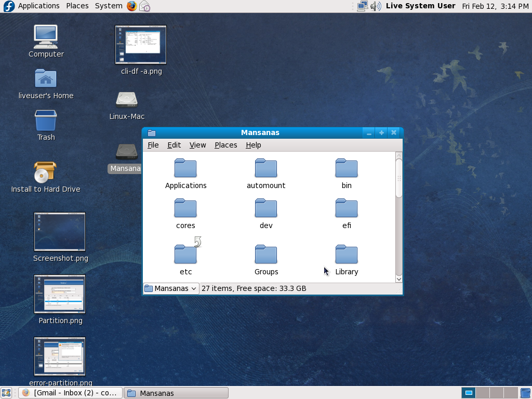Select the first active workspace
This screenshot has width=532, height=399.
469,393
